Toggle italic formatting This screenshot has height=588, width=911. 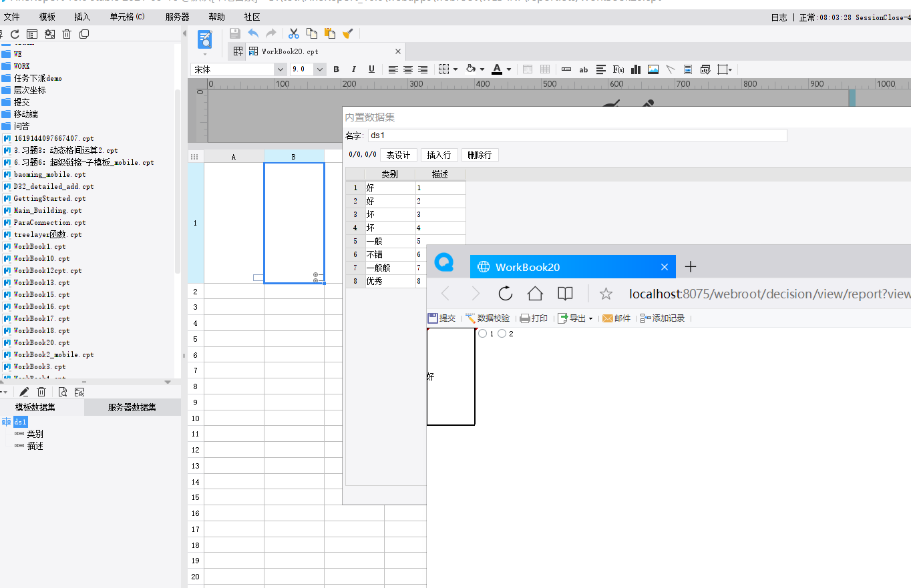coord(354,69)
